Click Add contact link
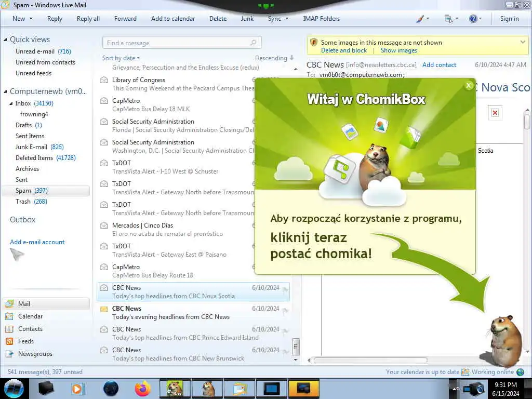532x399 pixels. click(x=439, y=65)
